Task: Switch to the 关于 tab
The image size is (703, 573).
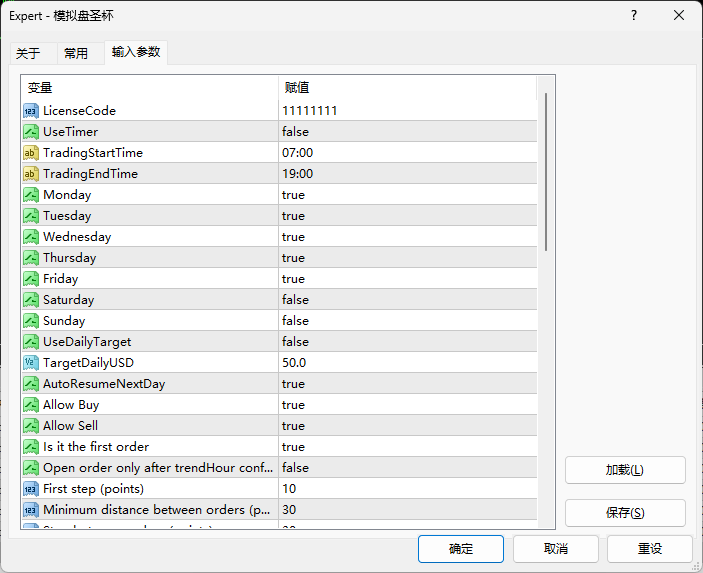Action: pos(28,53)
